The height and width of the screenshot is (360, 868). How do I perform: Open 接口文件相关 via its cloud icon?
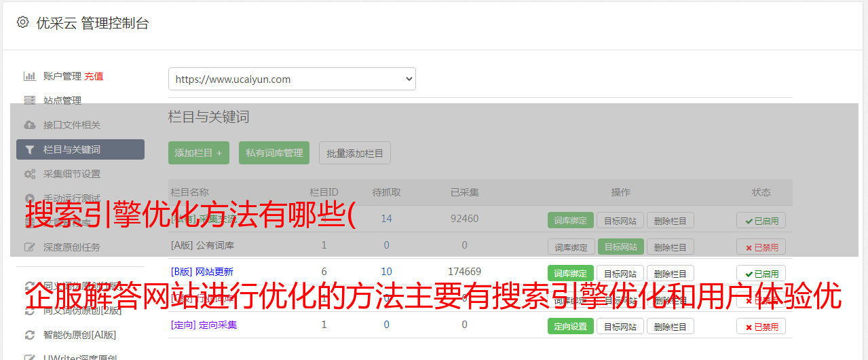point(29,125)
